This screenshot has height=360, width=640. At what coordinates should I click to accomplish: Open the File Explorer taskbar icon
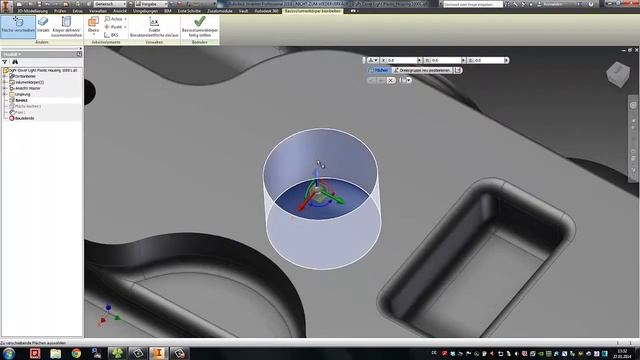[56, 353]
